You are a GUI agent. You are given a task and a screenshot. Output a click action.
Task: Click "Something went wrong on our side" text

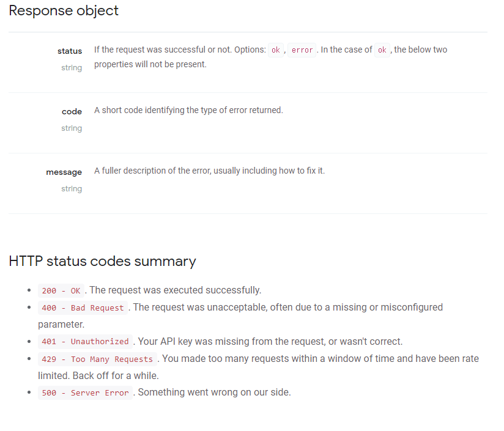215,392
